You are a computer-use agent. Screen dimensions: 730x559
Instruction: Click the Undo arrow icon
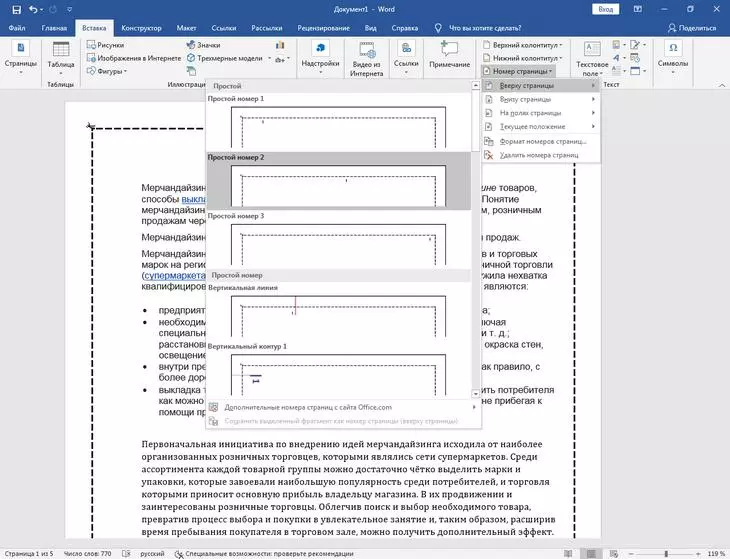33,9
